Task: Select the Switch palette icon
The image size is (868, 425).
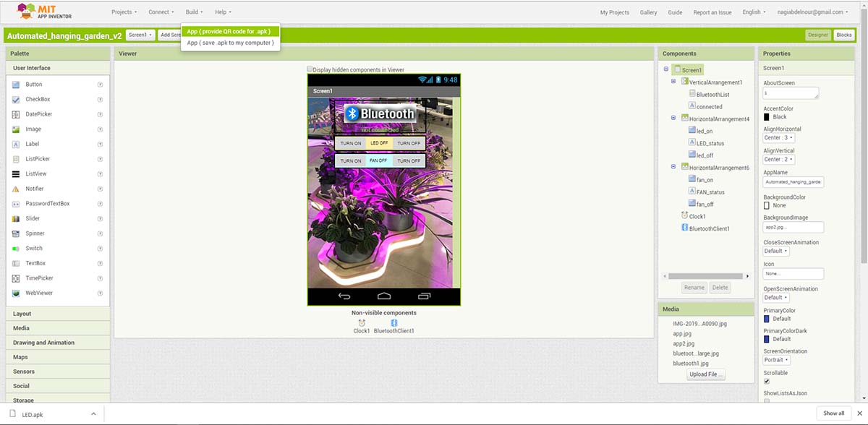Action: coord(17,248)
